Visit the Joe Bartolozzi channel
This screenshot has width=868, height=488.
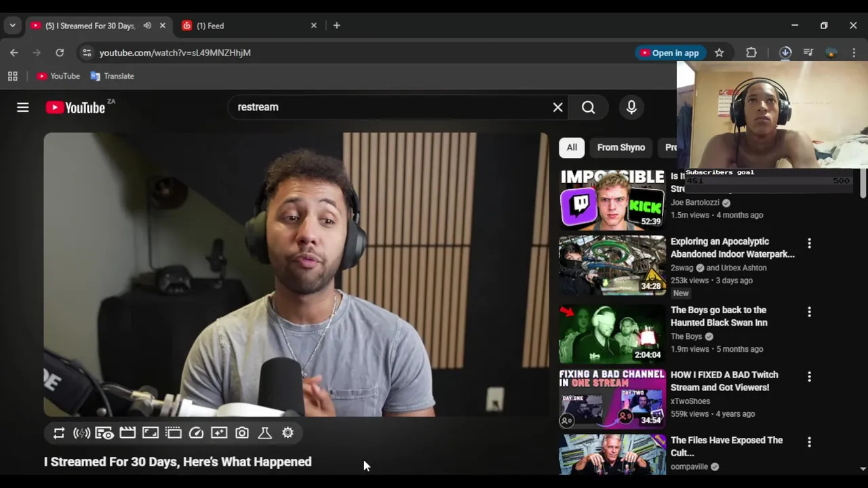coord(695,203)
